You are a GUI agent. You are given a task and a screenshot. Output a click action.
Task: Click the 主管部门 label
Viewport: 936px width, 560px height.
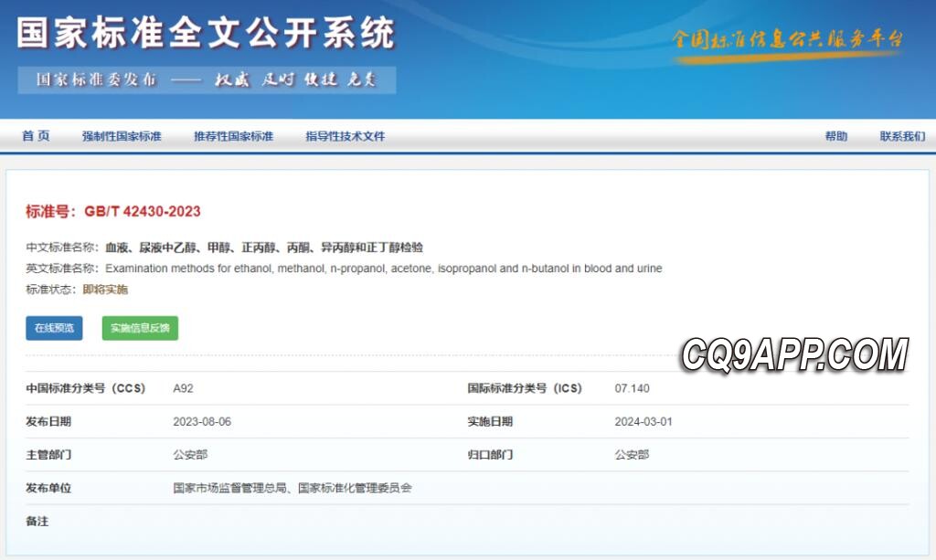click(48, 454)
